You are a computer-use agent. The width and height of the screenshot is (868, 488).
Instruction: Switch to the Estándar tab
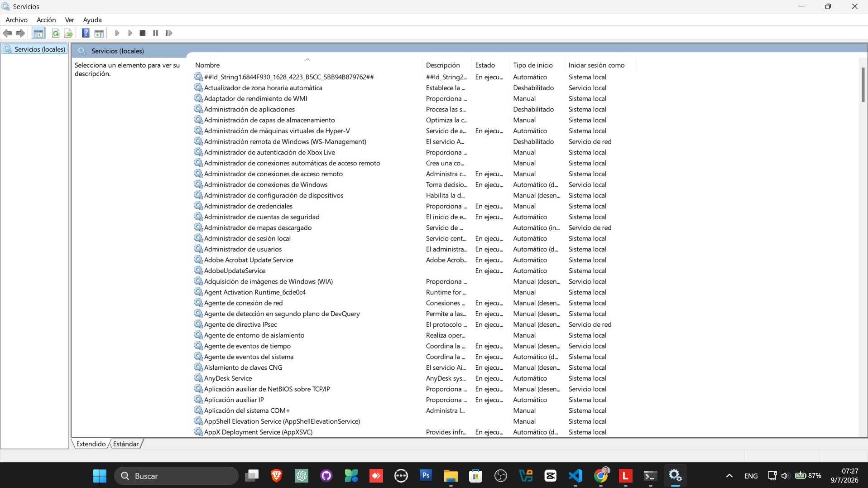pos(126,444)
